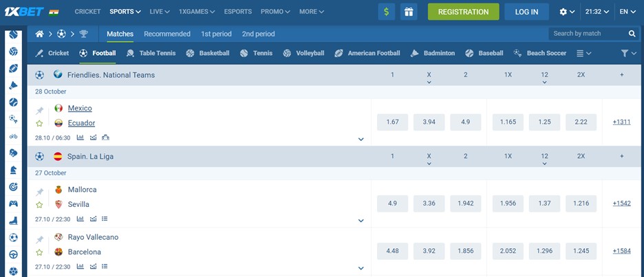644x277 pixels.
Task: Open Friendlies National Teams league header
Action: [111, 75]
